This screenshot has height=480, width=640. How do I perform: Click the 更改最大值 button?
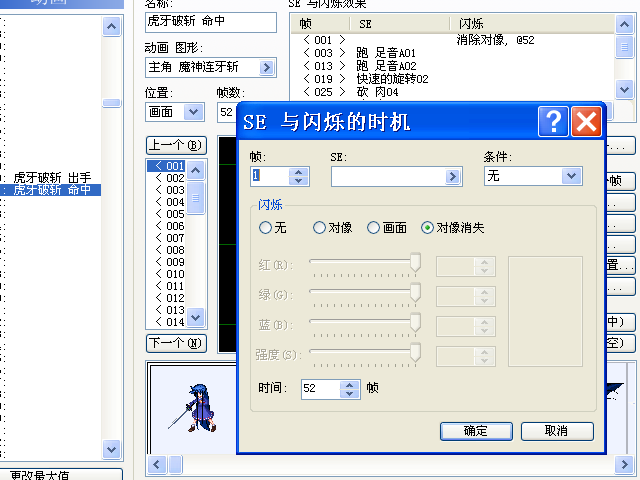[61, 474]
